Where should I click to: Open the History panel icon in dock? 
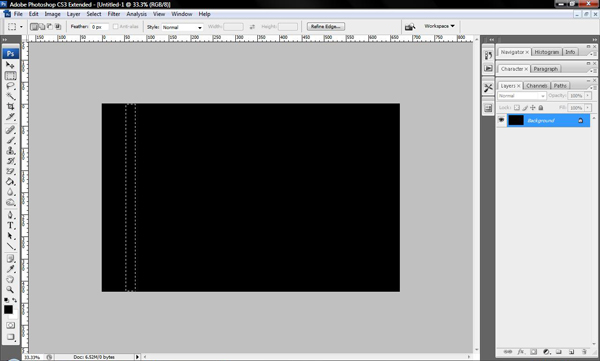488,55
